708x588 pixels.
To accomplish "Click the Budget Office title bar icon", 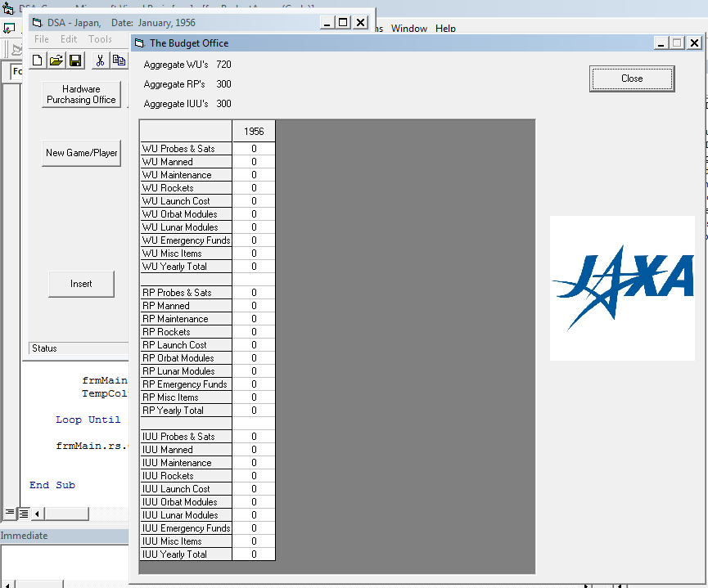I will [139, 43].
